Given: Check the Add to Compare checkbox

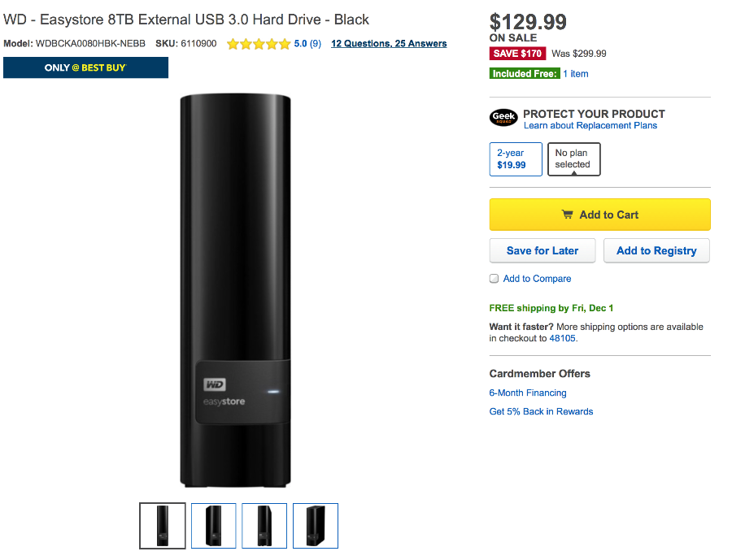Looking at the screenshot, I should pyautogui.click(x=494, y=279).
